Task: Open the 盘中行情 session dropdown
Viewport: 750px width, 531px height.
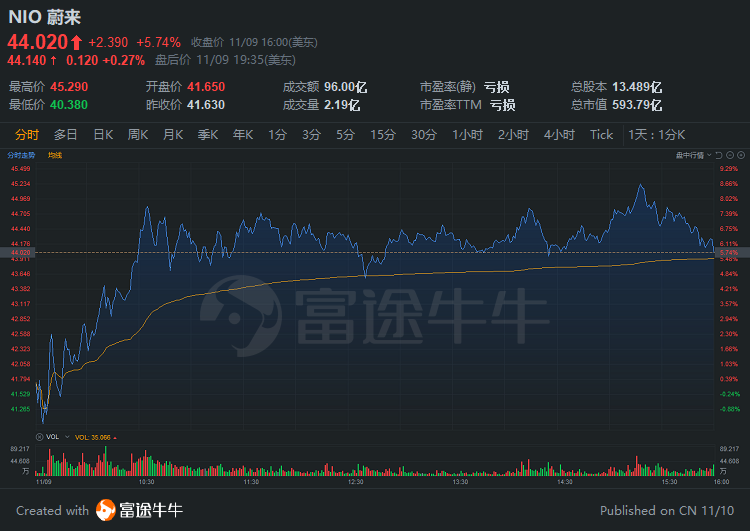Action: [694, 155]
